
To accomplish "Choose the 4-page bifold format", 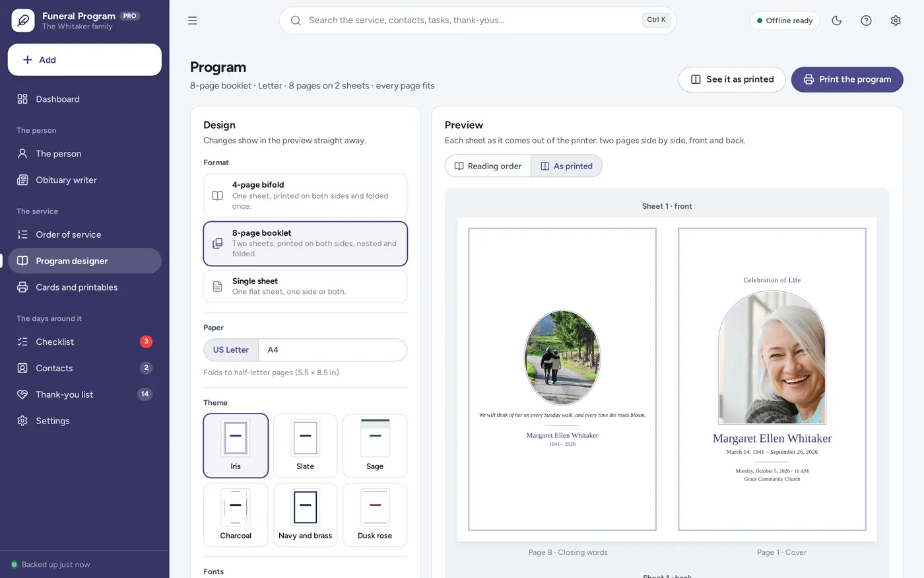I will [306, 196].
